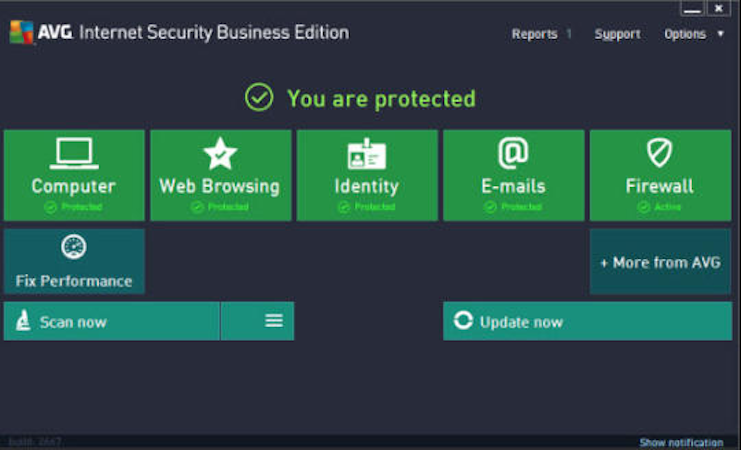Screen dimensions: 741x450
Task: Close the AVG window
Action: click(719, 9)
